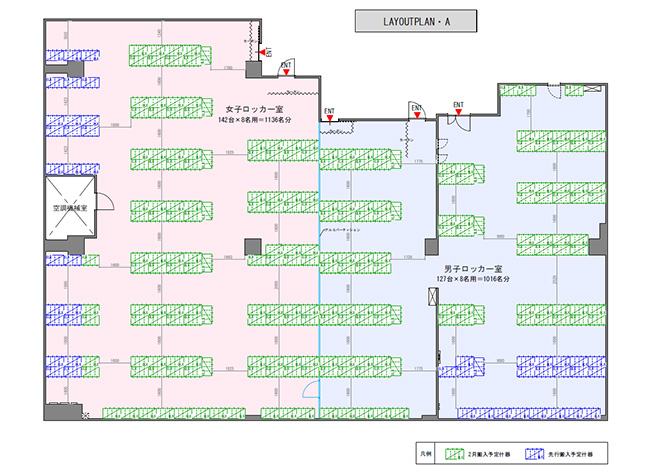Click the ENT marker directly above 女子ロッカー室
The width and height of the screenshot is (647, 472).
point(287,67)
